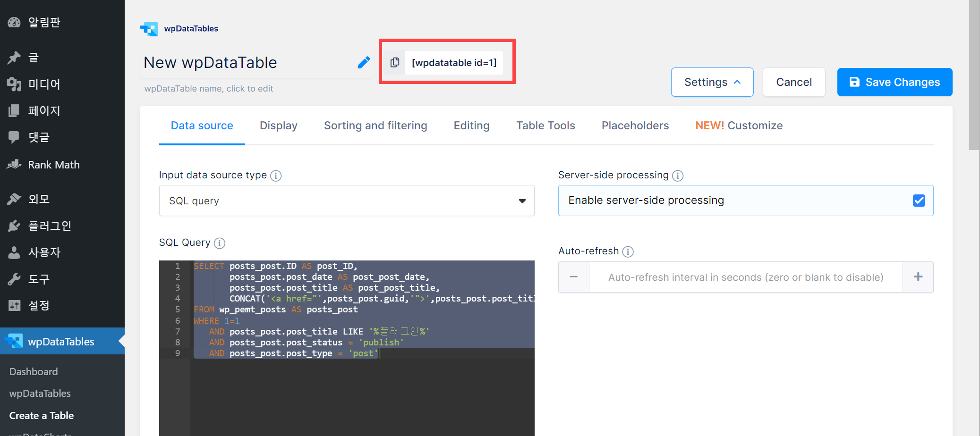Open the 외모 appearance brush icon
This screenshot has width=980, height=436.
tap(14, 199)
